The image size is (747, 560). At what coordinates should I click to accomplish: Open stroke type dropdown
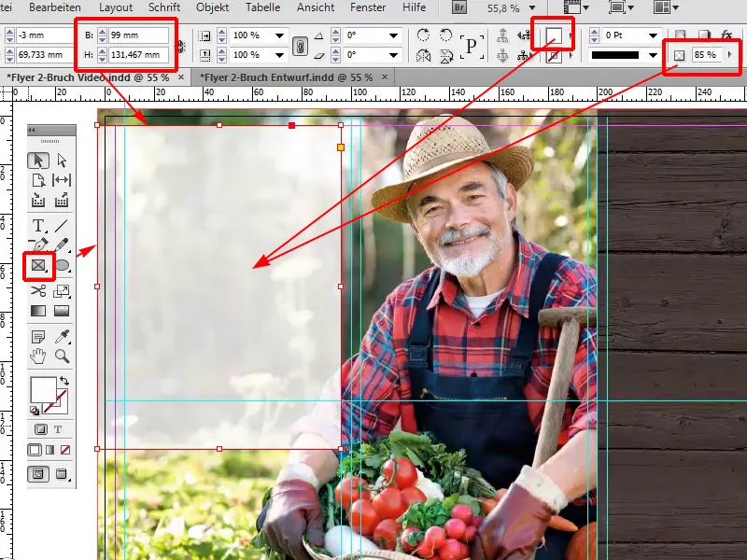point(653,55)
